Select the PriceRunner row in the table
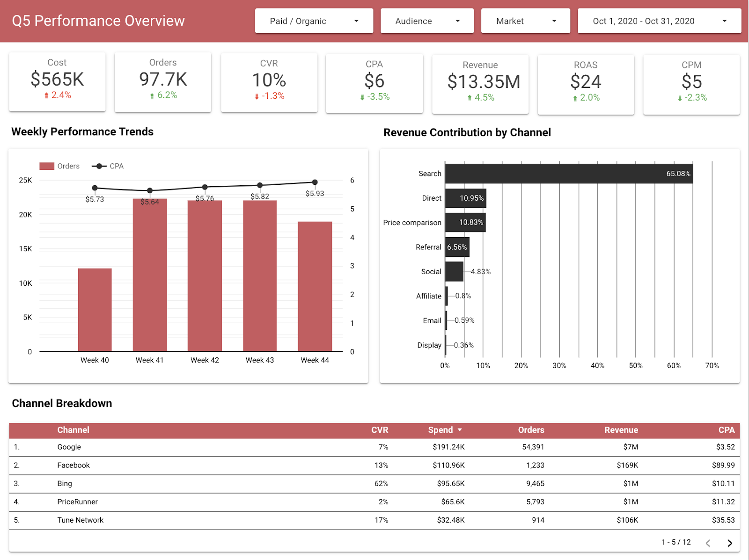 pos(374,502)
